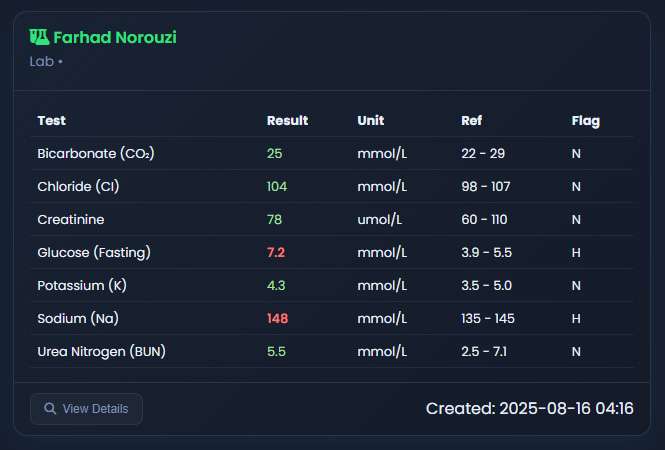Select the Urea Nitrogen (BUN) test name
This screenshot has height=450, width=665.
click(101, 352)
